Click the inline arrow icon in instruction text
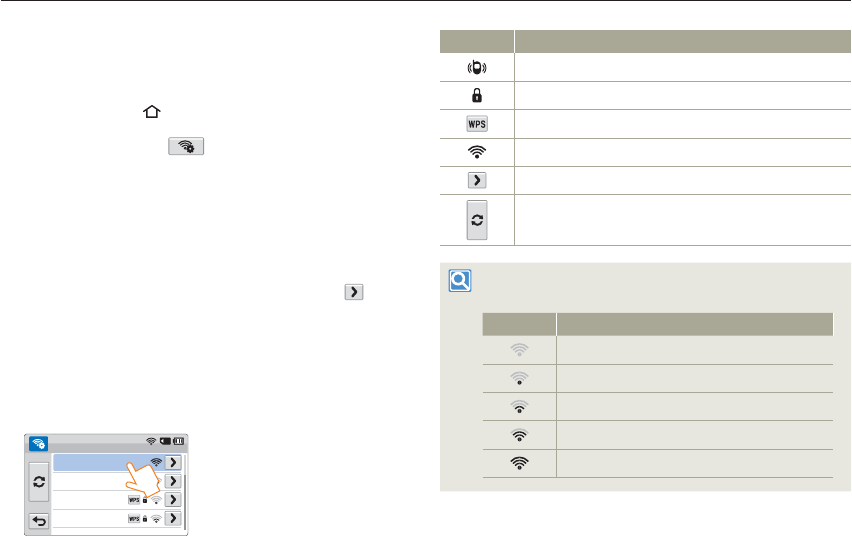Image resolution: width=852 pixels, height=536 pixels. (x=354, y=293)
